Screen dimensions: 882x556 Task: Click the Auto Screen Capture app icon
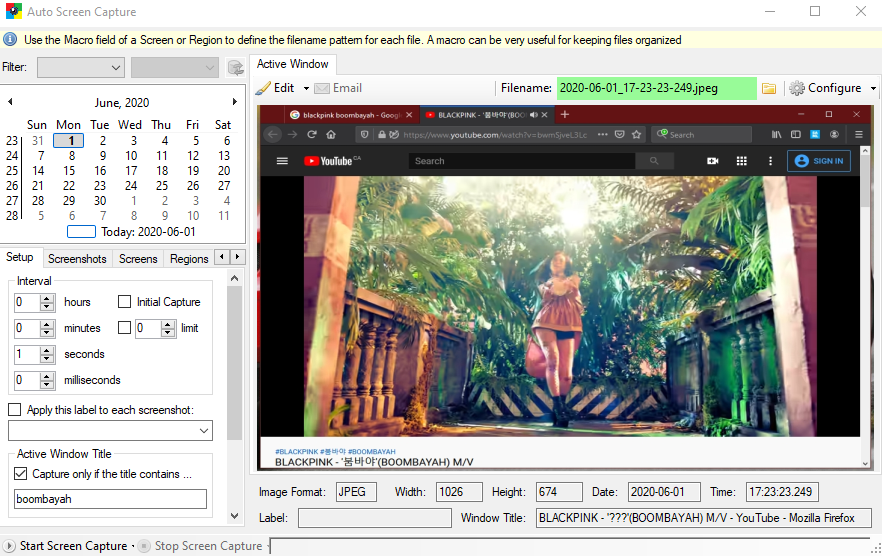click(14, 11)
